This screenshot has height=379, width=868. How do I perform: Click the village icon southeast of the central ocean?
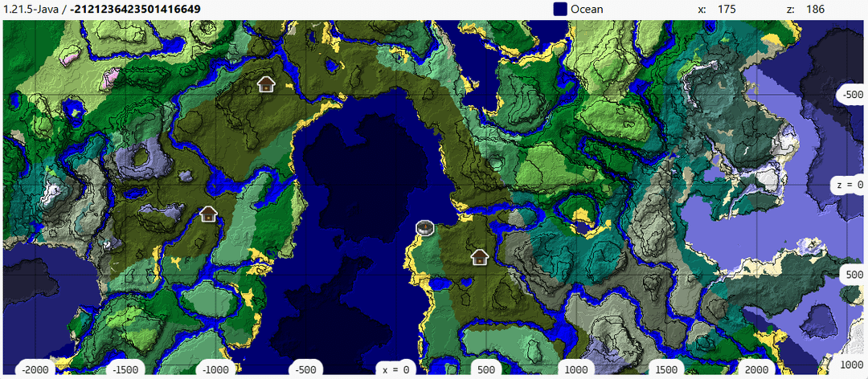tap(480, 257)
